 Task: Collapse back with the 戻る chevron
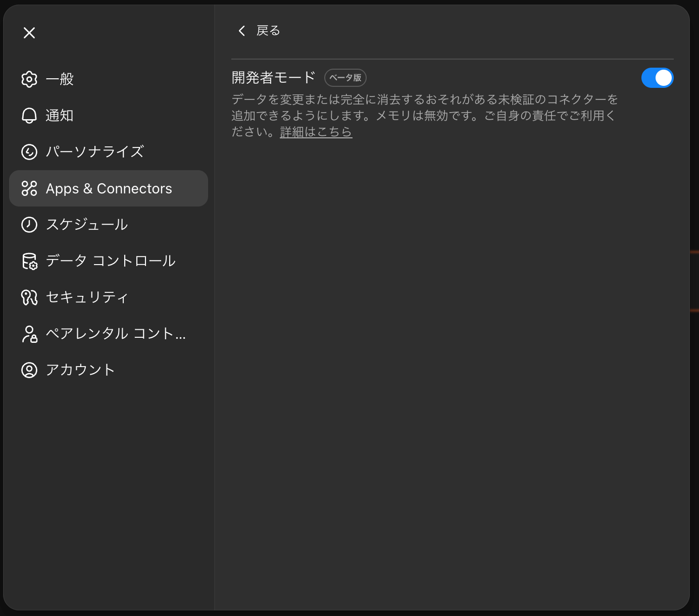241,31
